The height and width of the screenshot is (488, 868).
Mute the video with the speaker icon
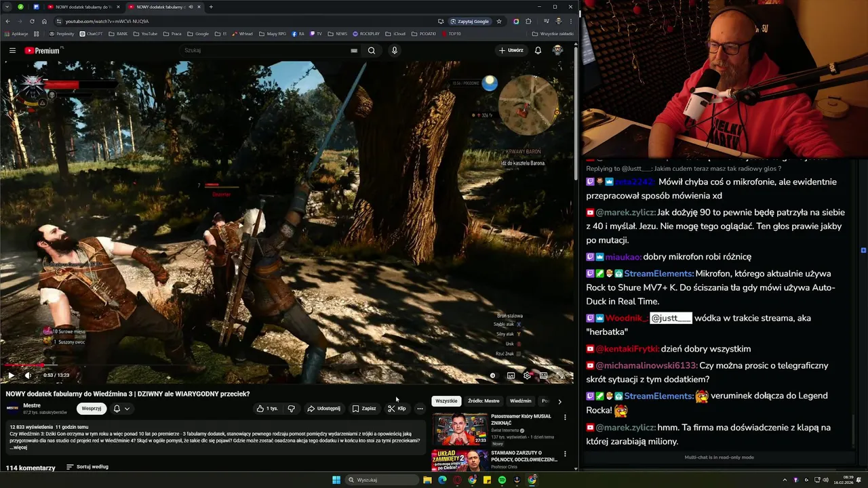click(x=28, y=375)
